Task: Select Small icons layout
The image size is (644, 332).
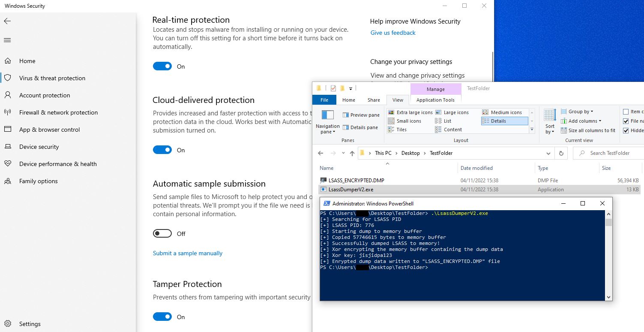Action: coord(404,121)
